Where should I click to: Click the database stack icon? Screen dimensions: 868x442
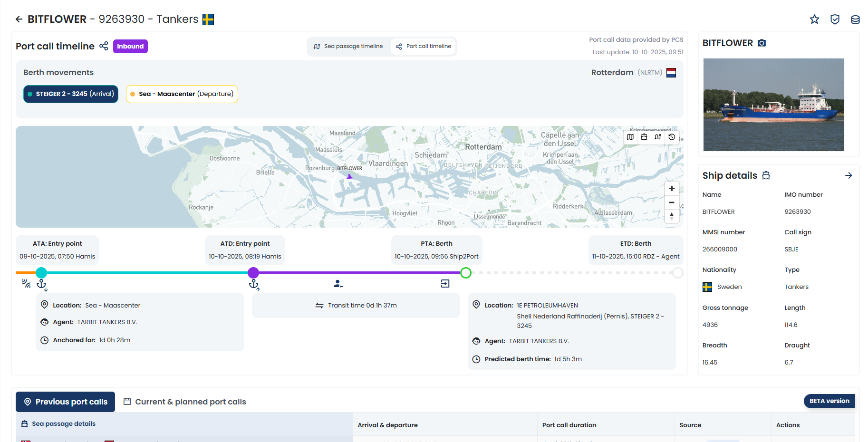[x=855, y=19]
